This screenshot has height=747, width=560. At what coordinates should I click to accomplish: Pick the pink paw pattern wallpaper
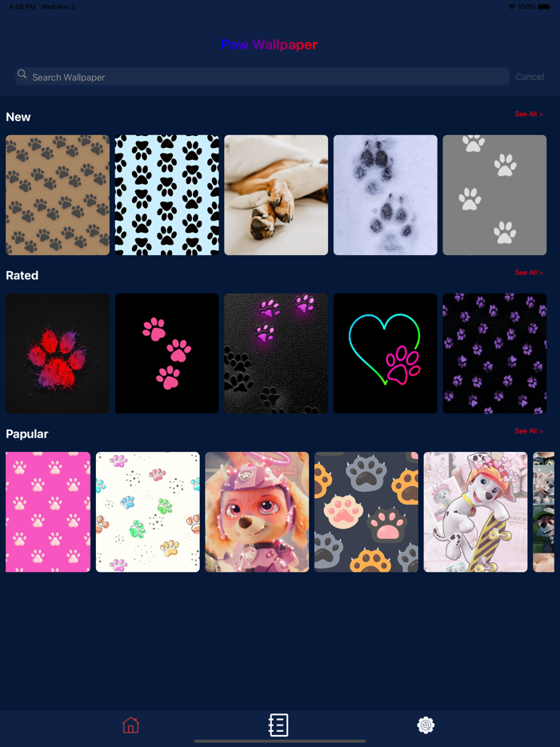[x=48, y=512]
